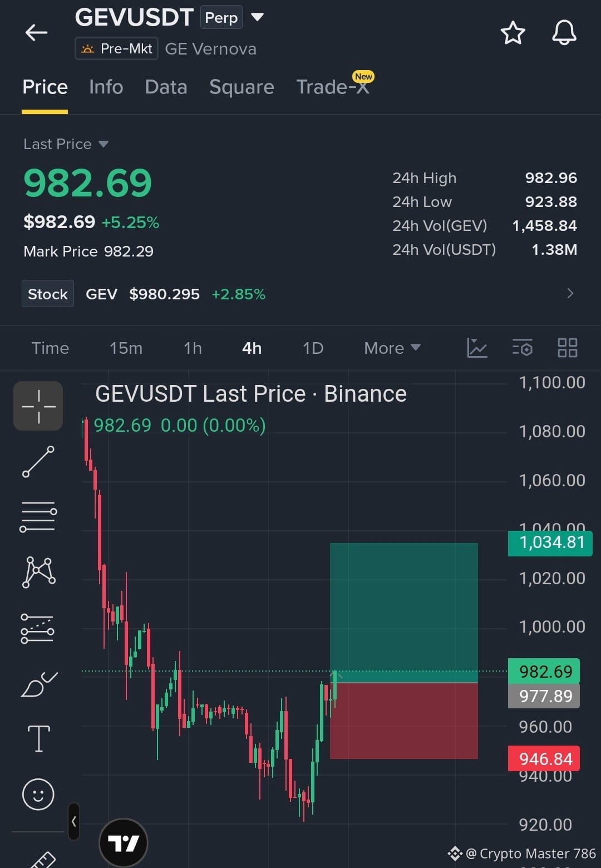This screenshot has width=601, height=868.
Task: Open the GEV Stock price row
Action: (x=300, y=294)
